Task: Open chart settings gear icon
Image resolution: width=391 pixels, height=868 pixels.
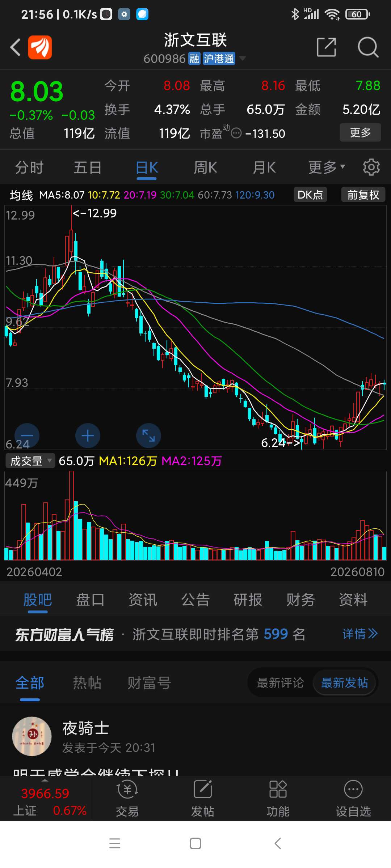Action: click(371, 167)
